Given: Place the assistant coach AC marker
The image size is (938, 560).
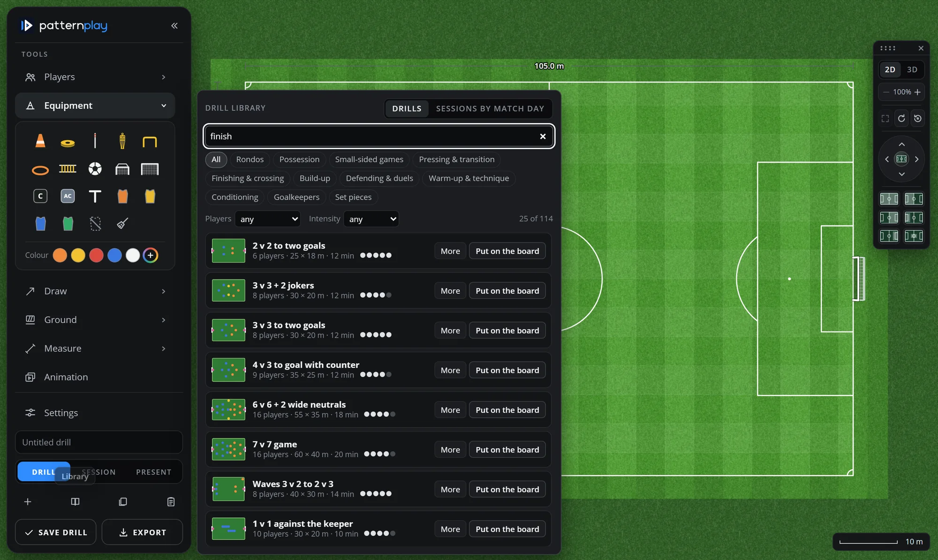Looking at the screenshot, I should click(x=68, y=196).
